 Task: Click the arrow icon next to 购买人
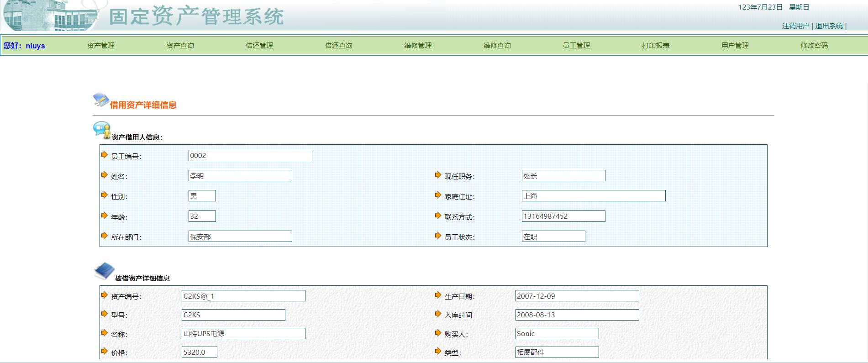(438, 333)
